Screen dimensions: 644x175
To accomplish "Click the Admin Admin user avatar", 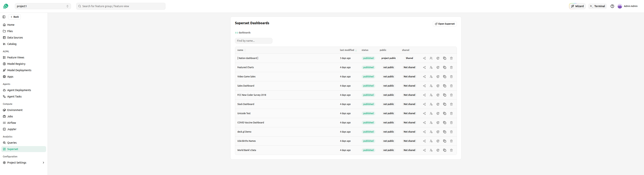I will click(619, 6).
